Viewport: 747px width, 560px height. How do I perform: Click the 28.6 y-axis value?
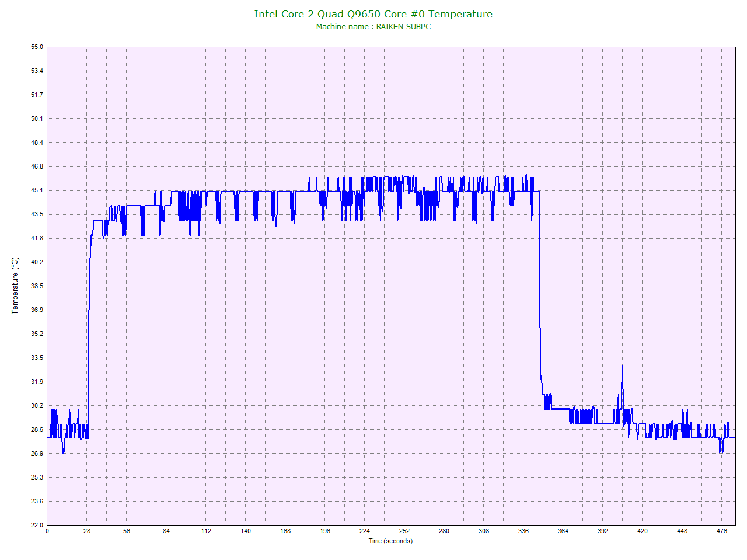(x=37, y=429)
